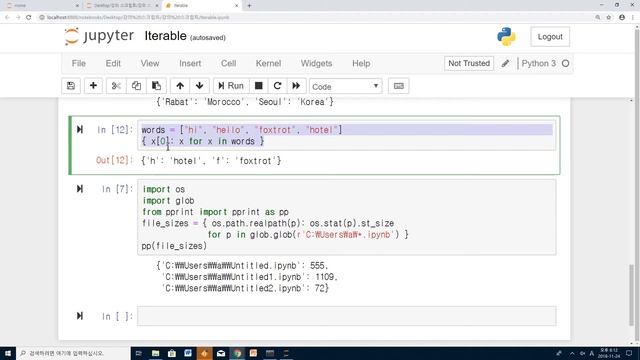The width and height of the screenshot is (640, 360).
Task: Open the Windows Start menu
Action: [x=8, y=353]
